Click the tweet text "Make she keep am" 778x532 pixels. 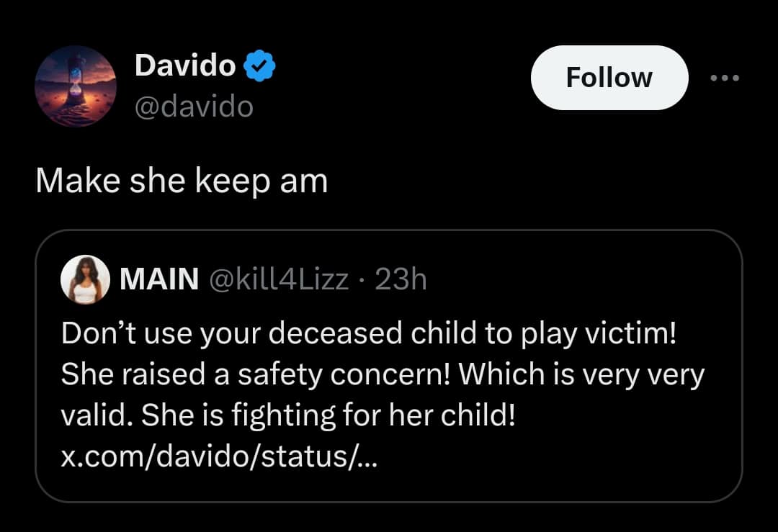coord(182,181)
